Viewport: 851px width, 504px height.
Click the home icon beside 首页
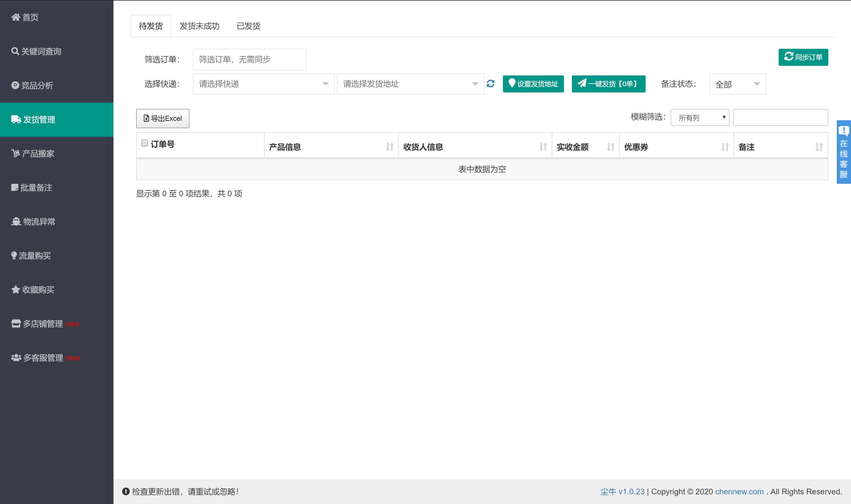pos(16,17)
